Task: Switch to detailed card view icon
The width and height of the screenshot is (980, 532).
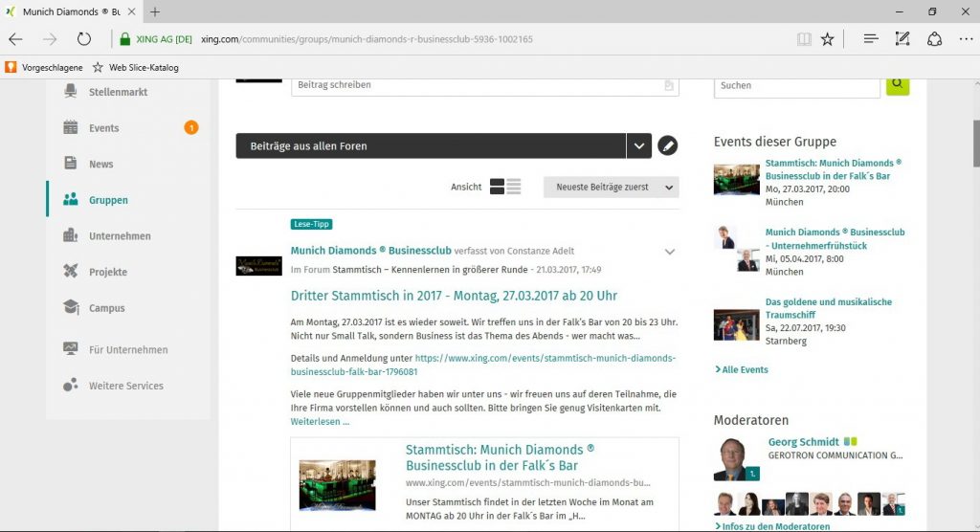Action: point(497,187)
